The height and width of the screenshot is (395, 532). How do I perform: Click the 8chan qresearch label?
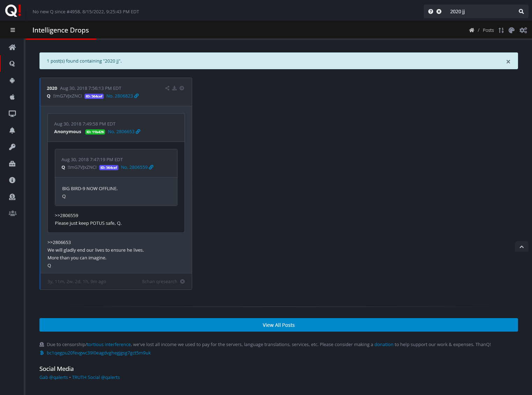pos(160,281)
